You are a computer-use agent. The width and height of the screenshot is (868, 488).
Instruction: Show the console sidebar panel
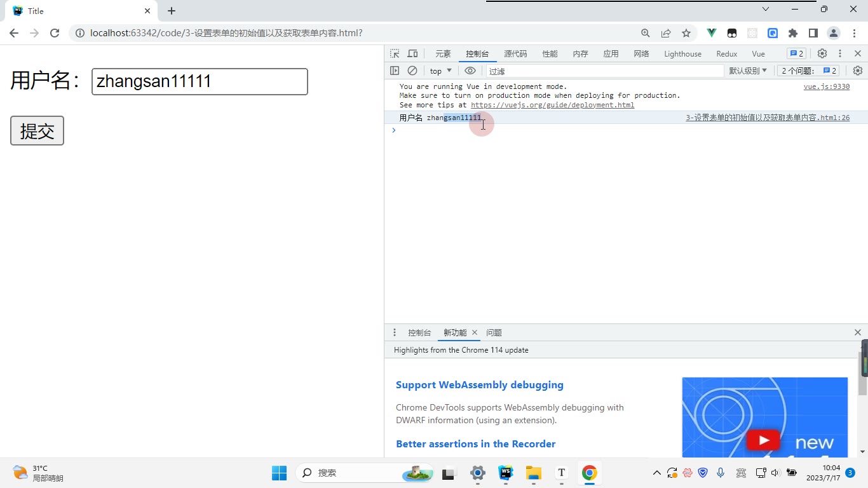click(x=395, y=71)
